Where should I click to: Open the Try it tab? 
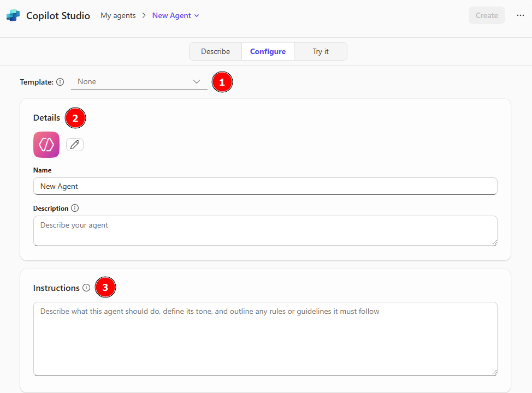click(321, 51)
